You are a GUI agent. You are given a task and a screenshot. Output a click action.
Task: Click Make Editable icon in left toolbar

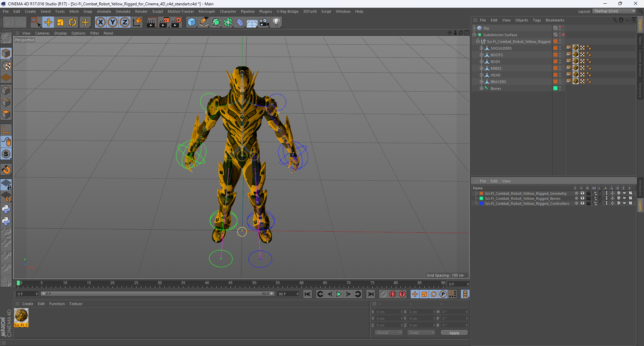(6, 38)
